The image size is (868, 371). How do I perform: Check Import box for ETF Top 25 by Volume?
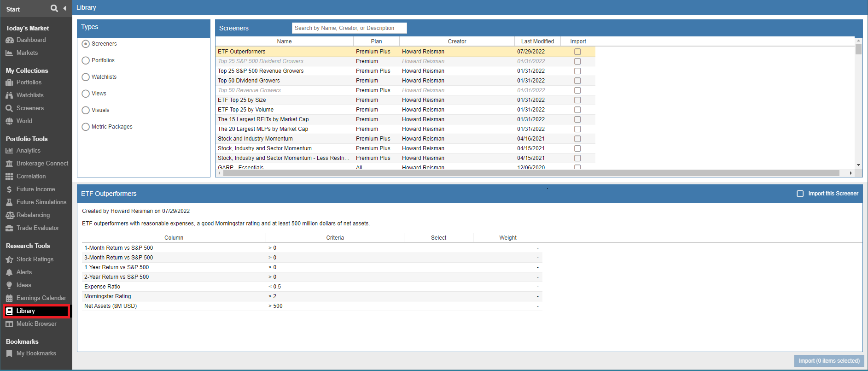[x=577, y=110]
